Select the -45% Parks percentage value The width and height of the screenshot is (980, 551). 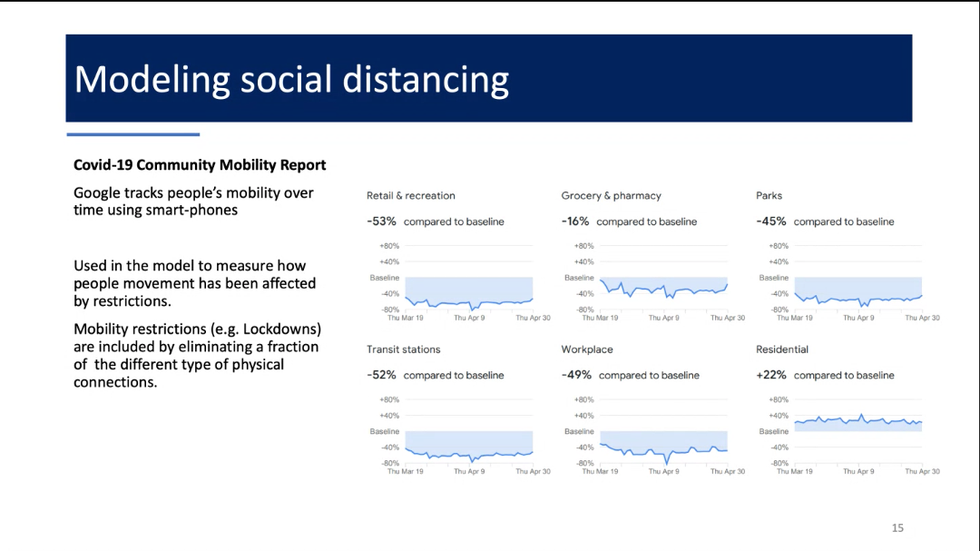click(x=771, y=221)
